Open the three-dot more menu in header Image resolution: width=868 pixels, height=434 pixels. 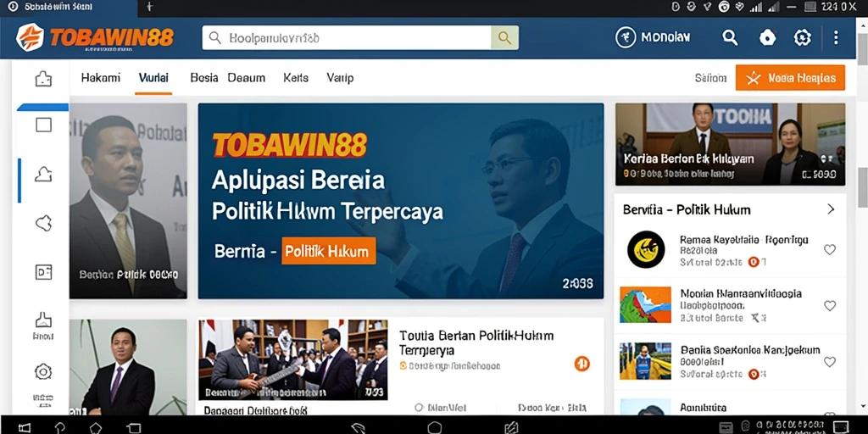pyautogui.click(x=836, y=37)
